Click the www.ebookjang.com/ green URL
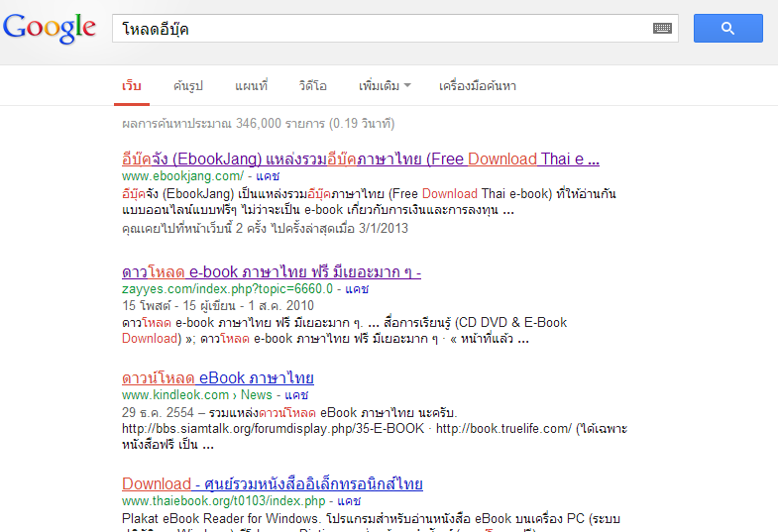This screenshot has height=532, width=778. coord(182,176)
